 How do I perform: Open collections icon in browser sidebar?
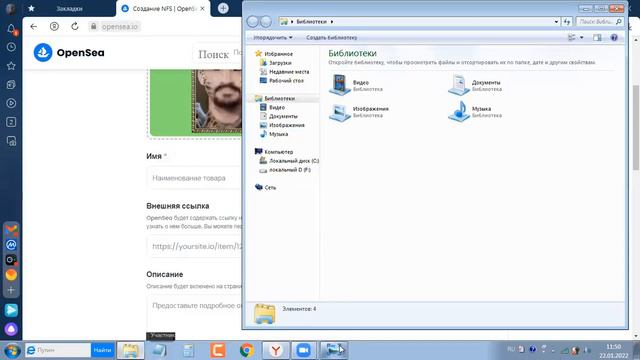click(x=11, y=84)
